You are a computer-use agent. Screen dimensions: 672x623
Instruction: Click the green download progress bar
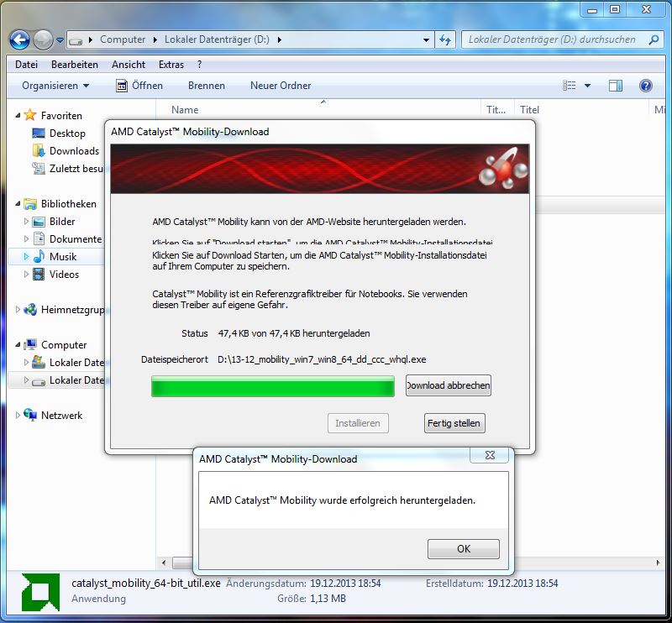click(272, 386)
